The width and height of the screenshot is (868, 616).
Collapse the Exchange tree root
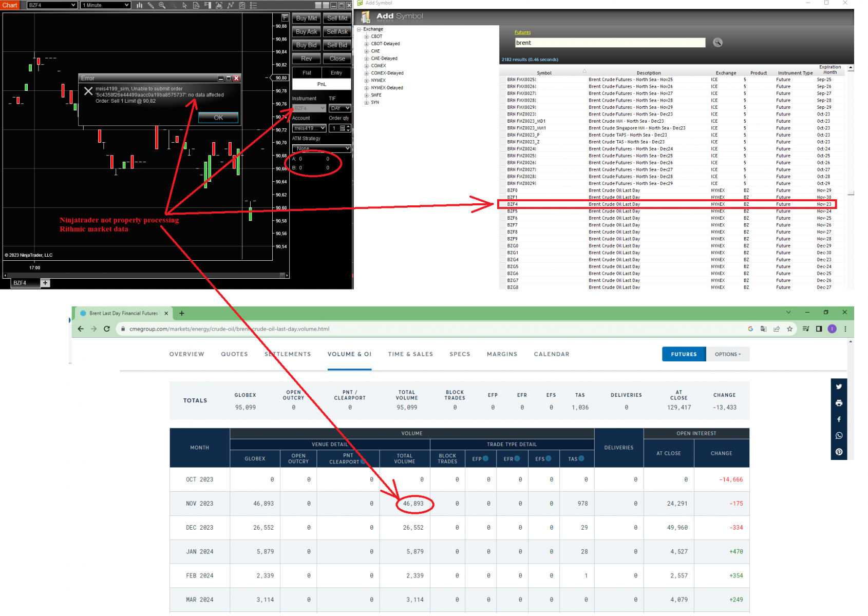click(x=360, y=29)
